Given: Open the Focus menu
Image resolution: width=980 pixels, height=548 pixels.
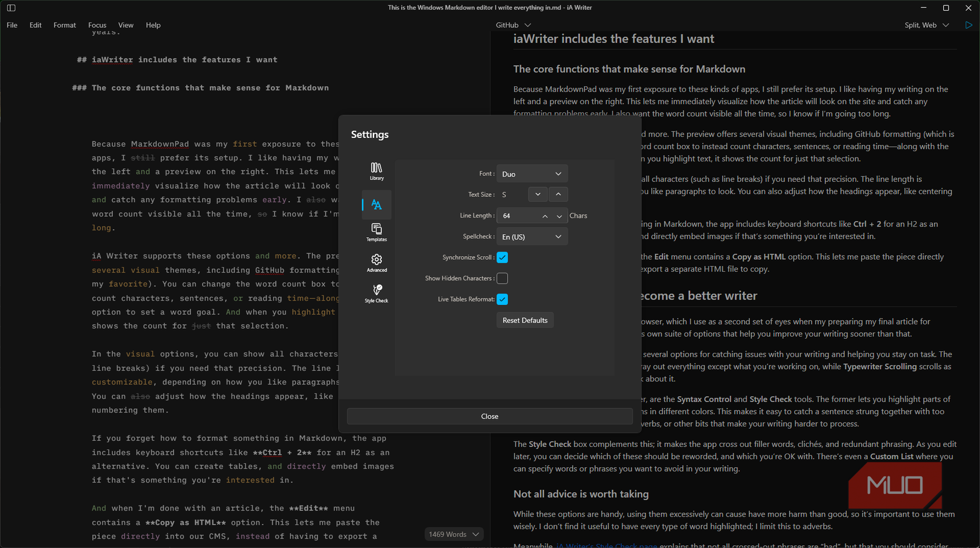Looking at the screenshot, I should tap(97, 25).
